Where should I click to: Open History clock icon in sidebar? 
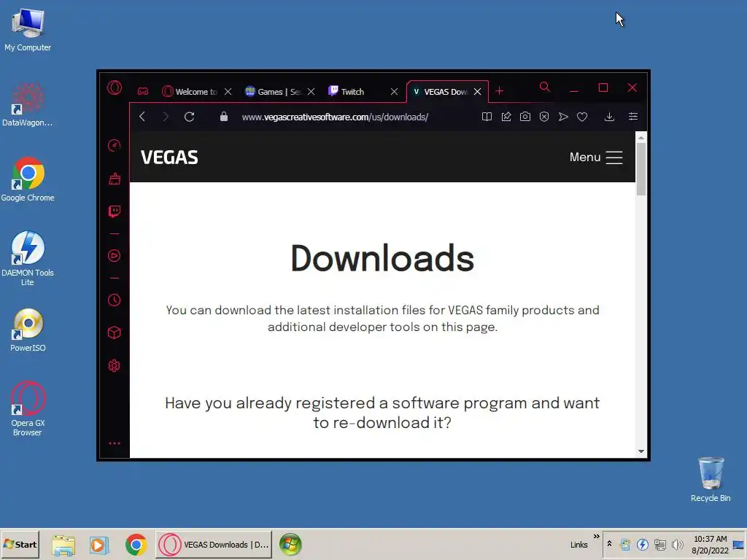point(115,300)
